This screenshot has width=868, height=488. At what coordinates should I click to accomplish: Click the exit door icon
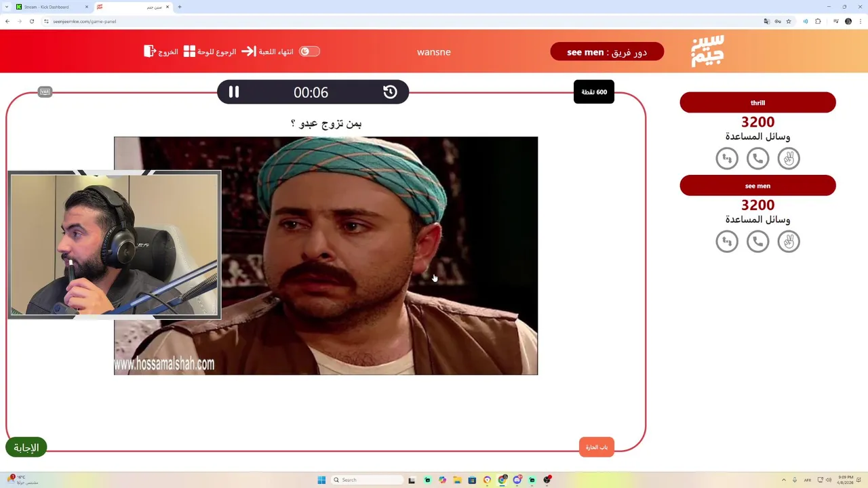[150, 52]
